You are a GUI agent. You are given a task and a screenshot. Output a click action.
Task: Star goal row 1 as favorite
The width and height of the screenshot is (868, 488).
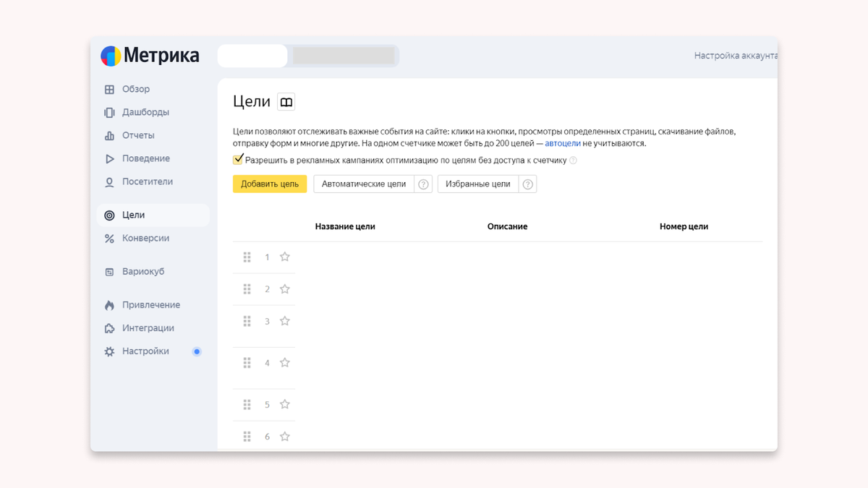(x=285, y=257)
